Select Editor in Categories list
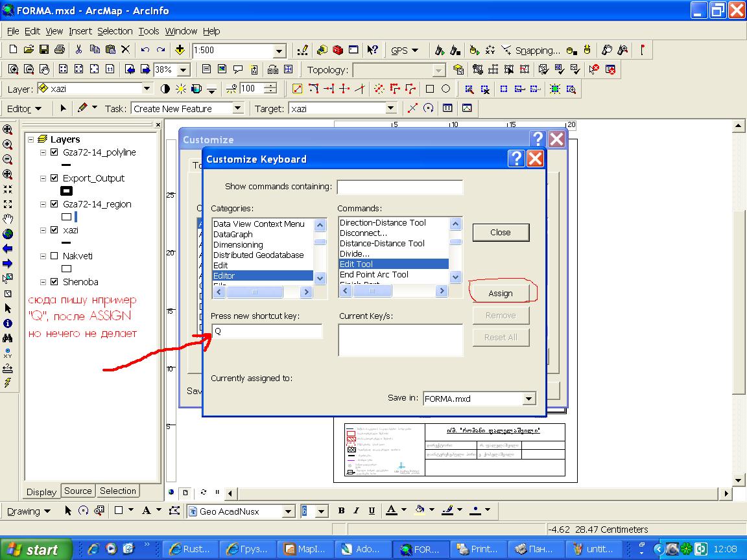 262,275
